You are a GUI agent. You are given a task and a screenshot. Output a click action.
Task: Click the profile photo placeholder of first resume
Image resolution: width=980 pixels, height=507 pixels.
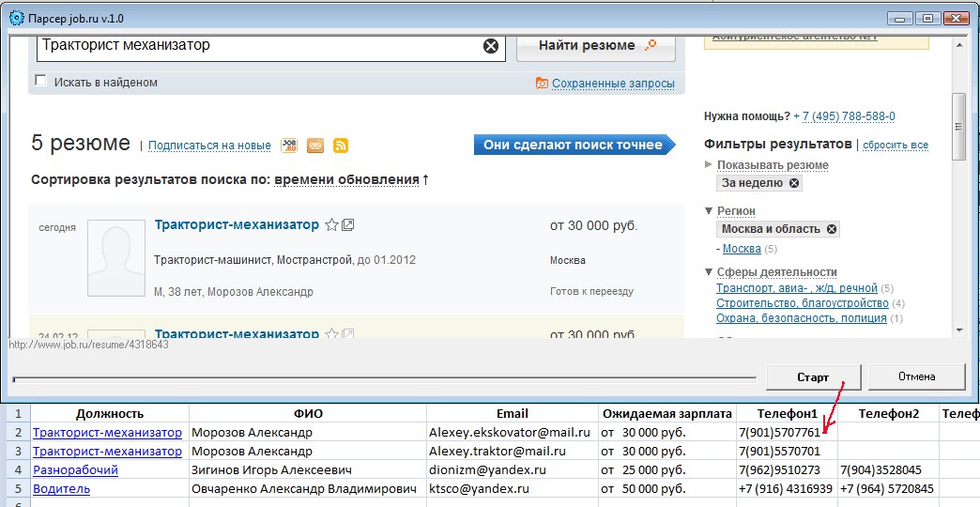click(116, 257)
